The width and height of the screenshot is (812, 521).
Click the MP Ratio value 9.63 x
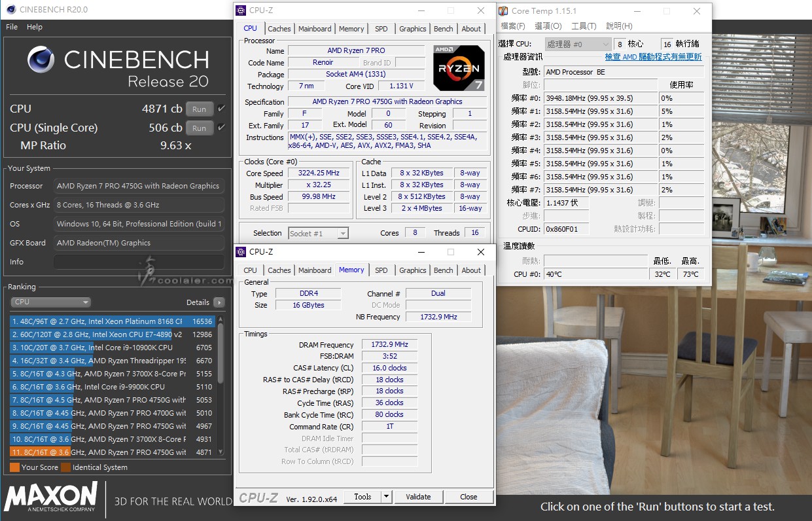pos(175,145)
